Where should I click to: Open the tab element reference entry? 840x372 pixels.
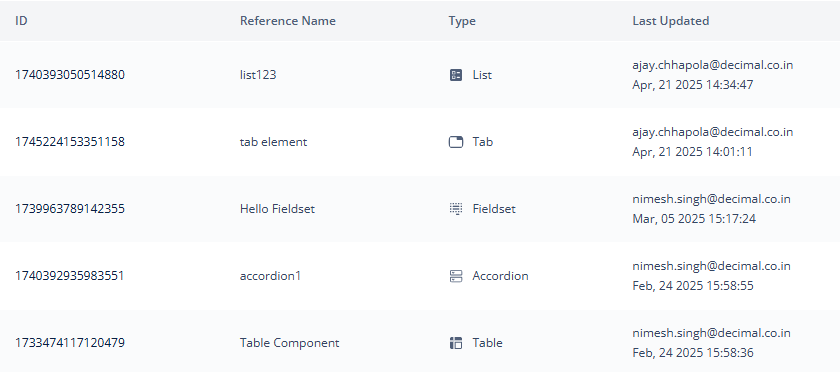coord(273,142)
